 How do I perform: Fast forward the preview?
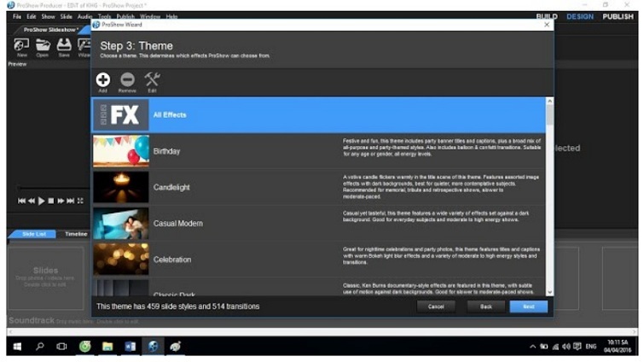[x=61, y=201]
